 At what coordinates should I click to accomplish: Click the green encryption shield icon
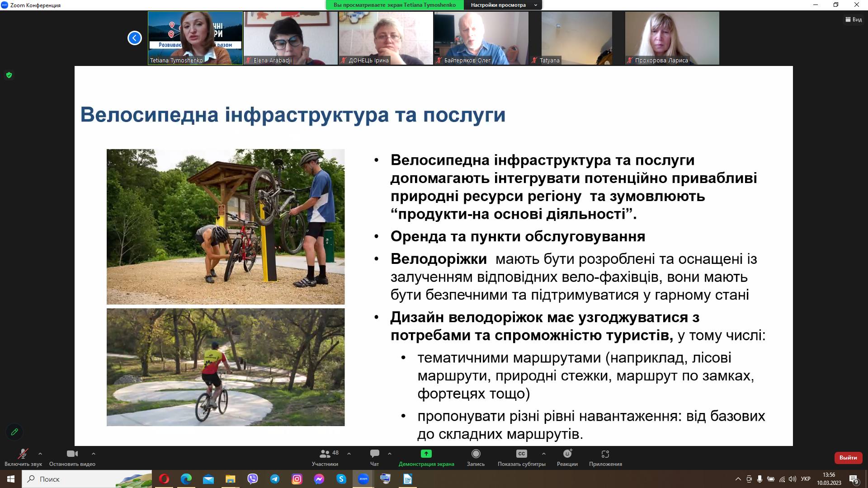(x=9, y=75)
